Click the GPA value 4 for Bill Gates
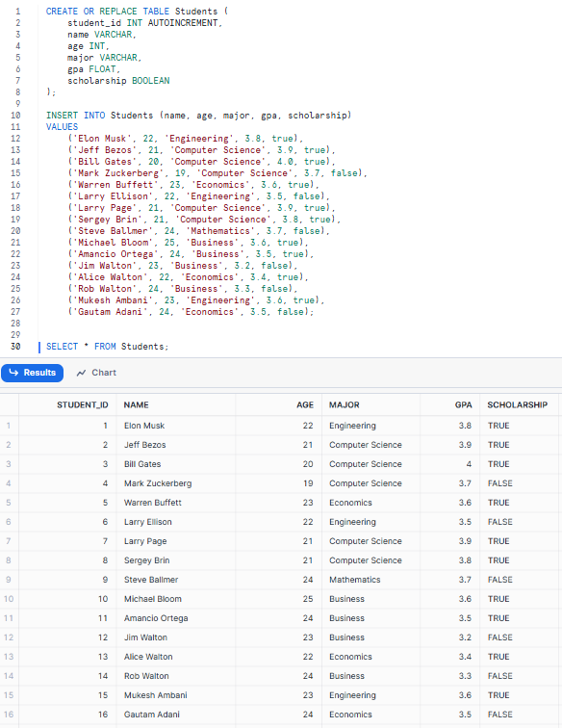 click(469, 464)
